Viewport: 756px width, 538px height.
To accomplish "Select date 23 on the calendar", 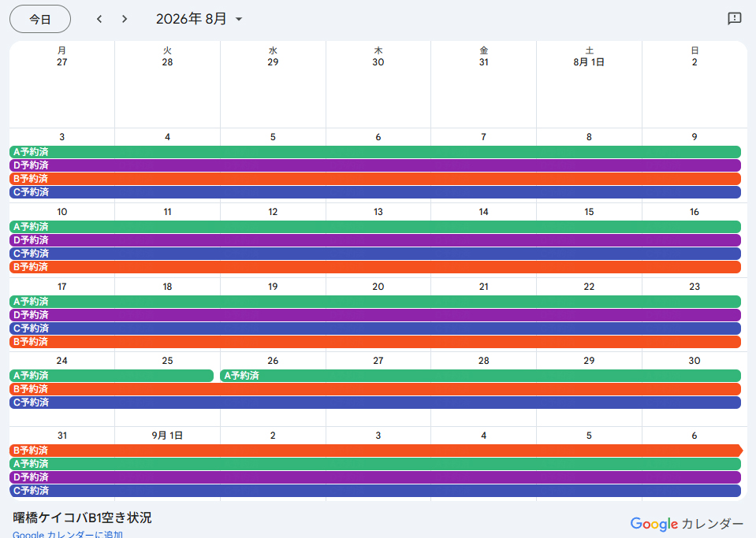I will (x=695, y=287).
